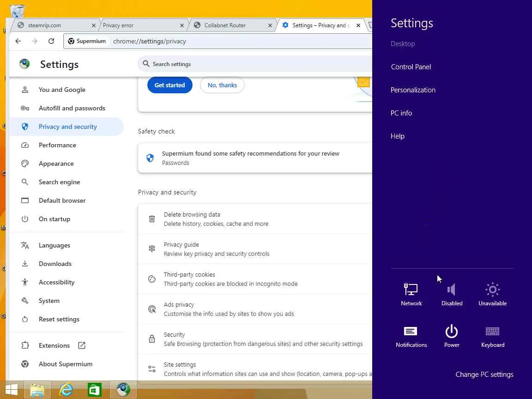
Task: Reload the page with refresh icon
Action: 51,41
